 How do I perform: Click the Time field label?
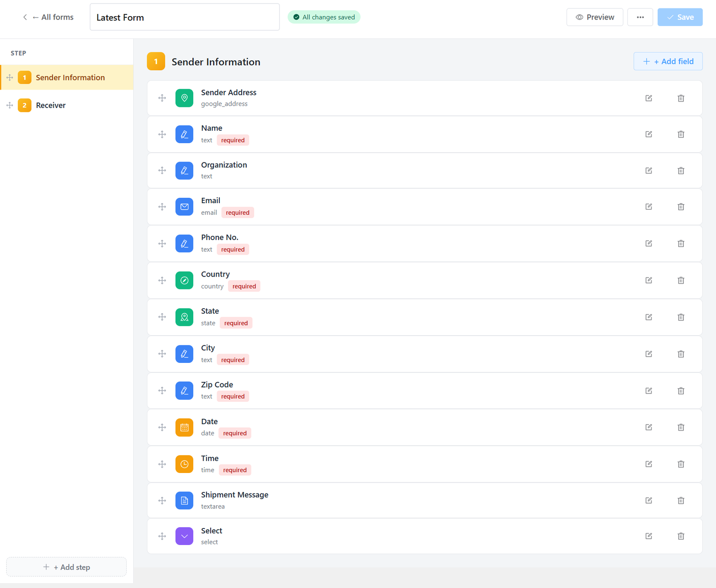(x=209, y=458)
